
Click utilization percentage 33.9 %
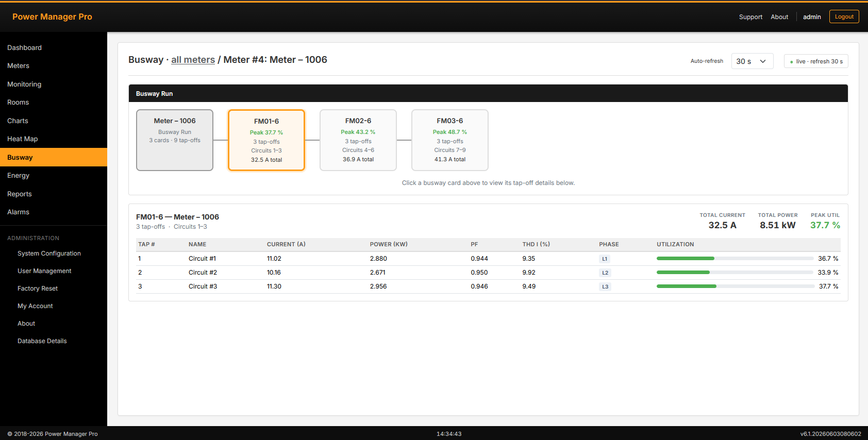coord(828,273)
